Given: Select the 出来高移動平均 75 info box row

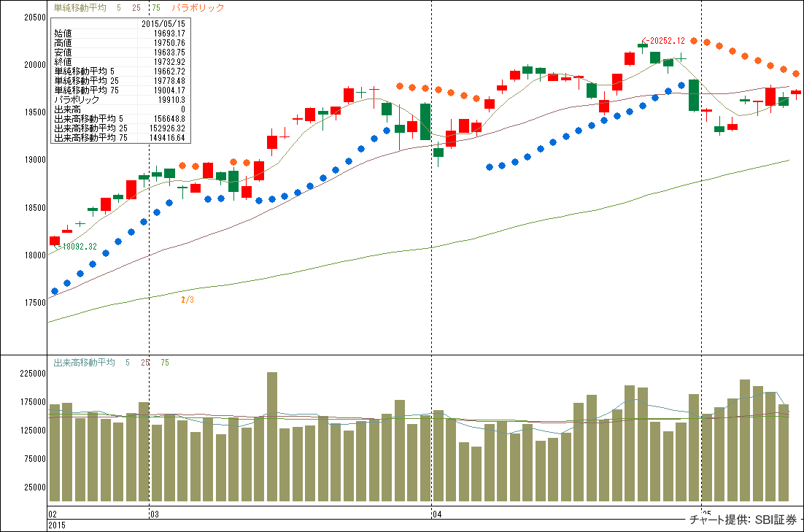Looking at the screenshot, I should [119, 137].
